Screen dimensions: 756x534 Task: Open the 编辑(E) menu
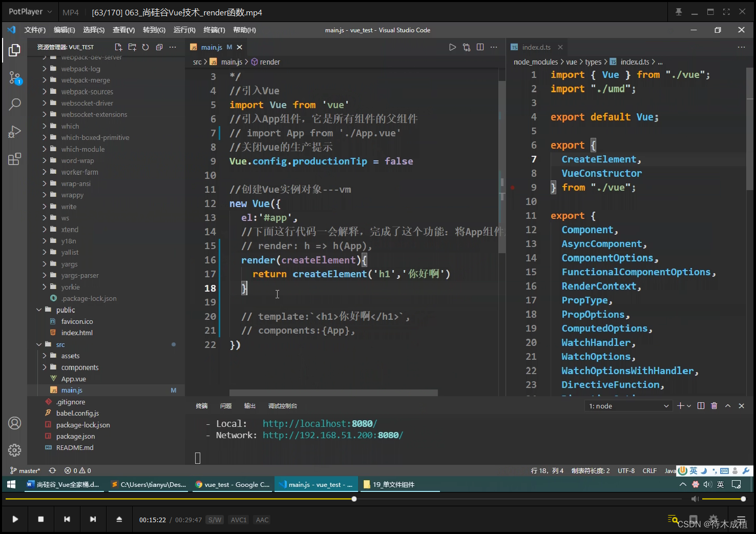pos(65,30)
